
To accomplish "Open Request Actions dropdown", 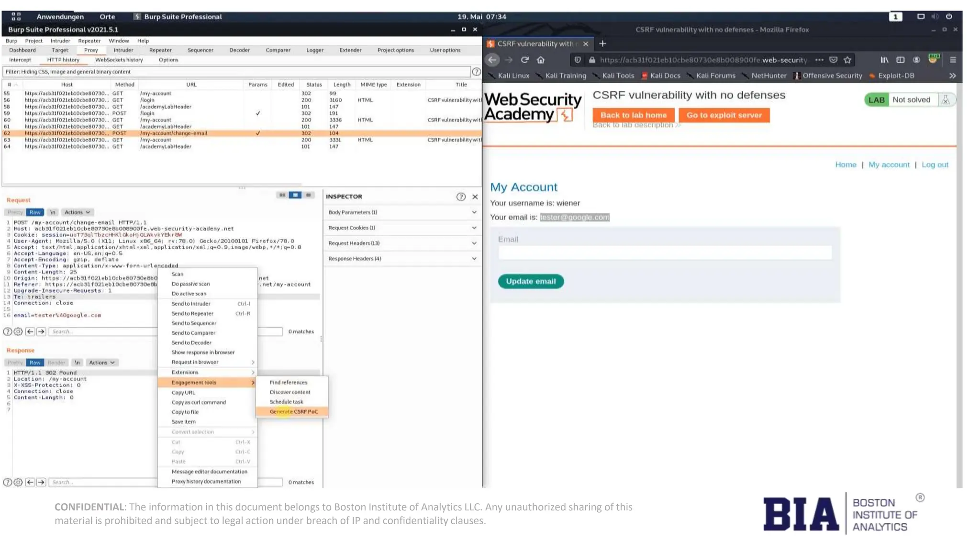I will [77, 212].
